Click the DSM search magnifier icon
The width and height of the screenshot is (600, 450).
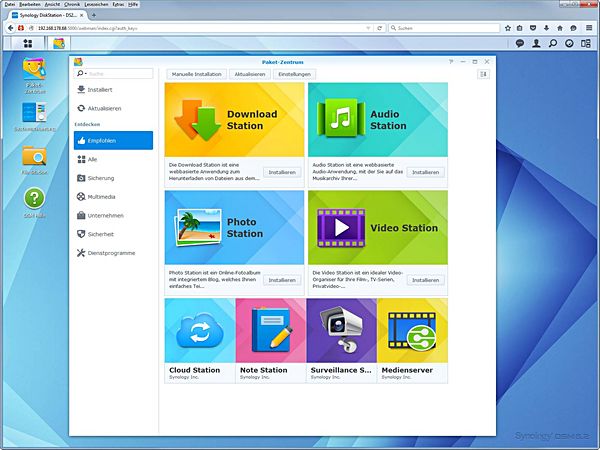point(553,43)
